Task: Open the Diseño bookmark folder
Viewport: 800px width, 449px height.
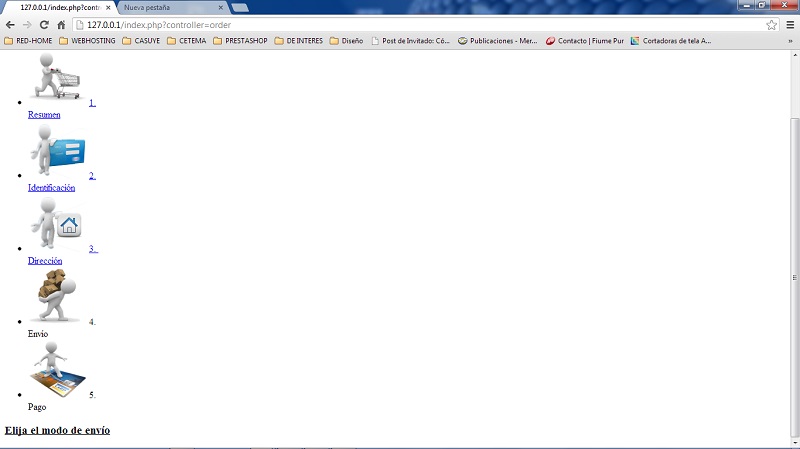Action: point(346,41)
